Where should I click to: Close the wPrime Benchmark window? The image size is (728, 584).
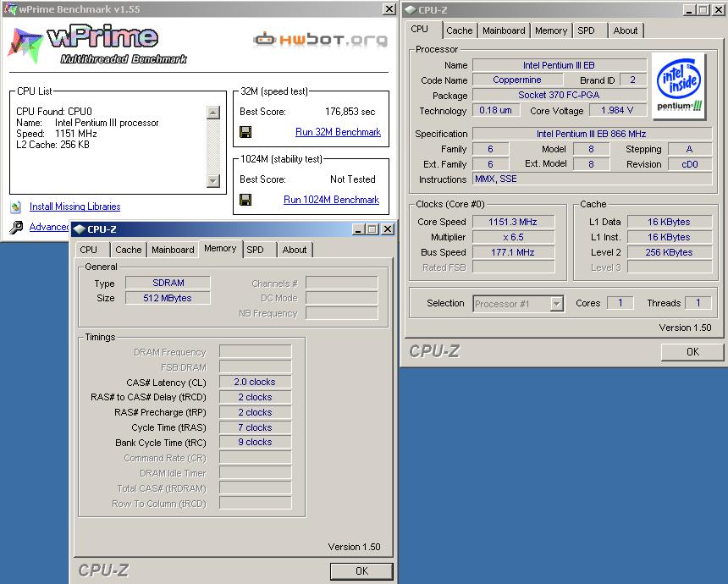(x=389, y=8)
